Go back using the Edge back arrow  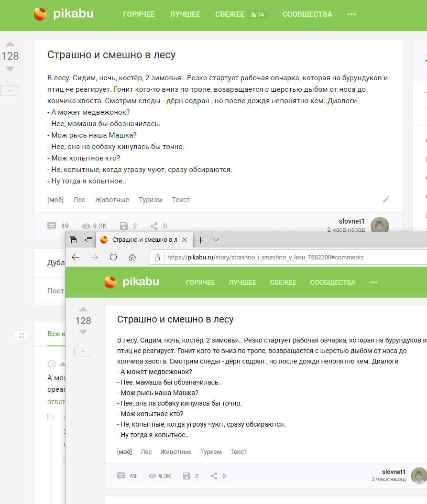pyautogui.click(x=76, y=257)
